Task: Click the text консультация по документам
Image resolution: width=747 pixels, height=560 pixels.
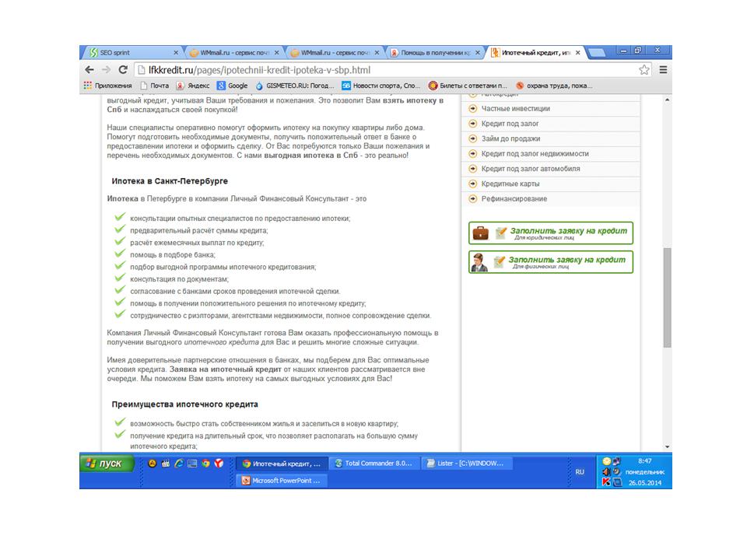Action: [179, 279]
